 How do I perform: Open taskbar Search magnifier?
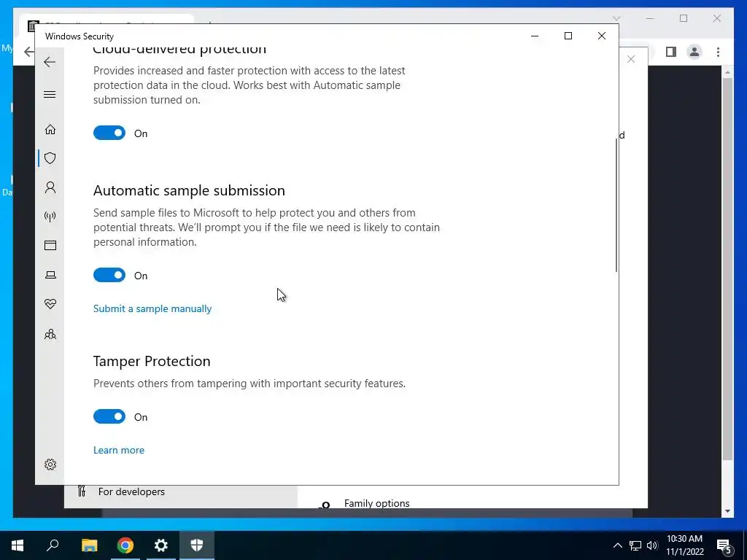pyautogui.click(x=53, y=545)
